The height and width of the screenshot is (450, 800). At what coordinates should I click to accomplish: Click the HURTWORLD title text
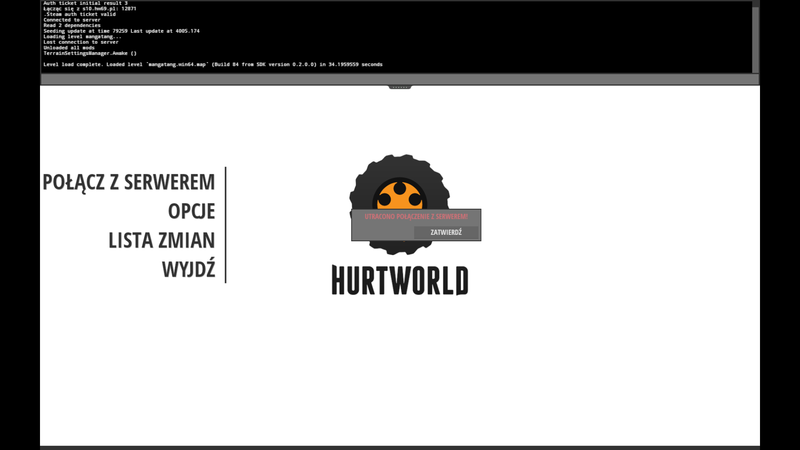point(399,280)
